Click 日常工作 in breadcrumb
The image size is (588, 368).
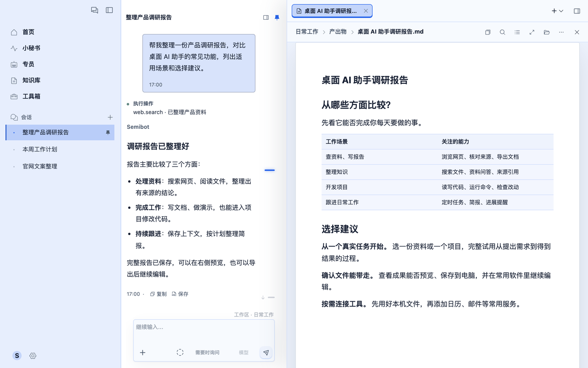tap(307, 32)
